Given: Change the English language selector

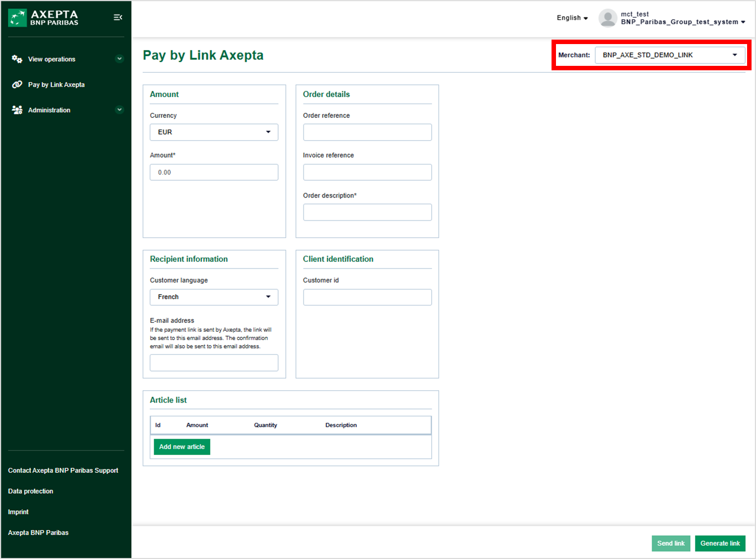Looking at the screenshot, I should click(572, 18).
